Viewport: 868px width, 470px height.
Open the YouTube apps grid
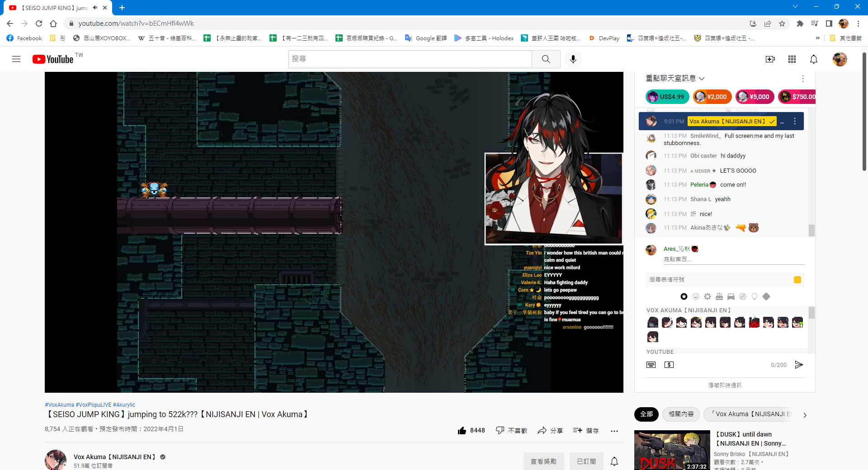(792, 59)
